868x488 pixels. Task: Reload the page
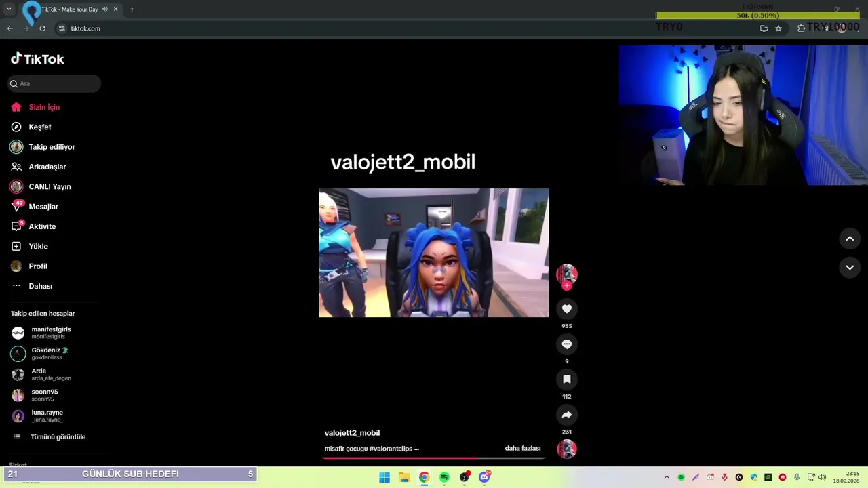point(42,28)
